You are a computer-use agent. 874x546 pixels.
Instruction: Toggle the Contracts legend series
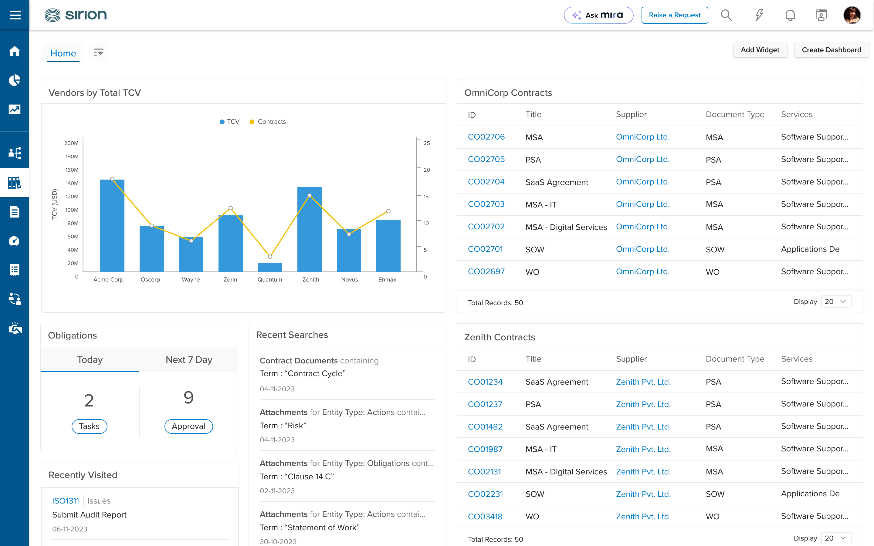click(x=268, y=121)
